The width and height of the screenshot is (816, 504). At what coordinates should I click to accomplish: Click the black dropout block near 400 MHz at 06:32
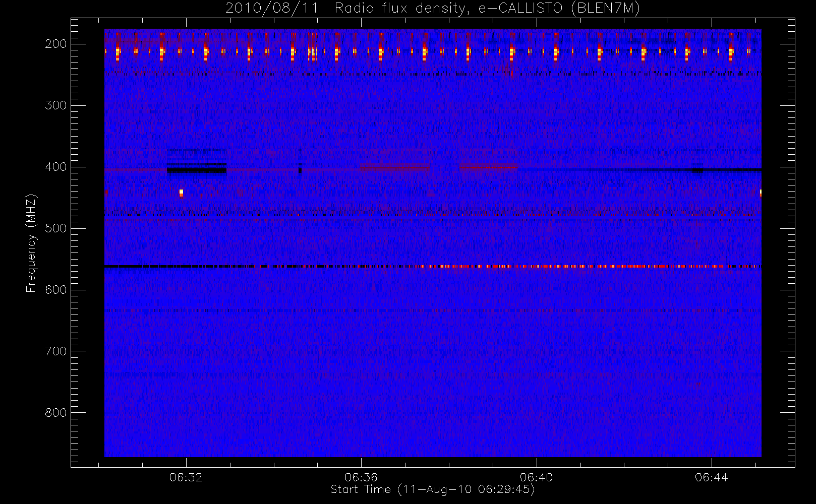tap(197, 170)
